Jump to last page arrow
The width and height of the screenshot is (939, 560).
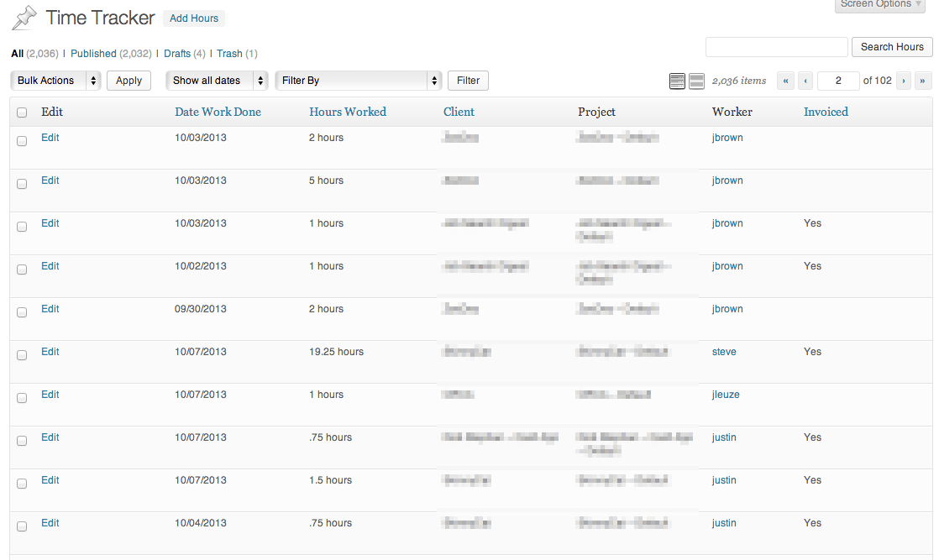(923, 81)
